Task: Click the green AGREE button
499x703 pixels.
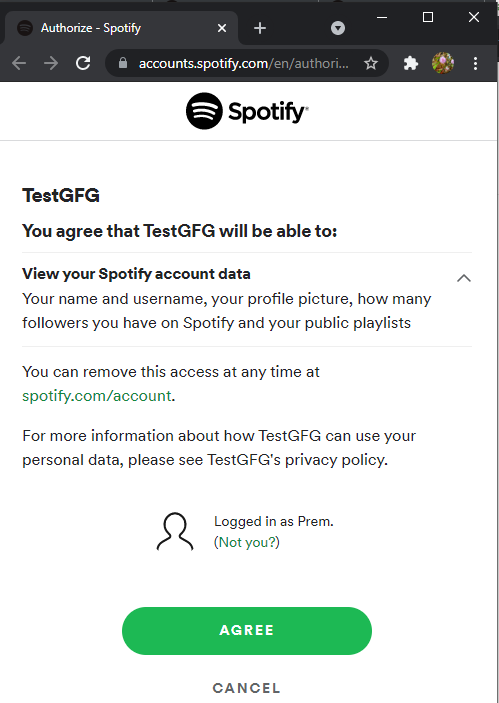Action: pyautogui.click(x=247, y=630)
